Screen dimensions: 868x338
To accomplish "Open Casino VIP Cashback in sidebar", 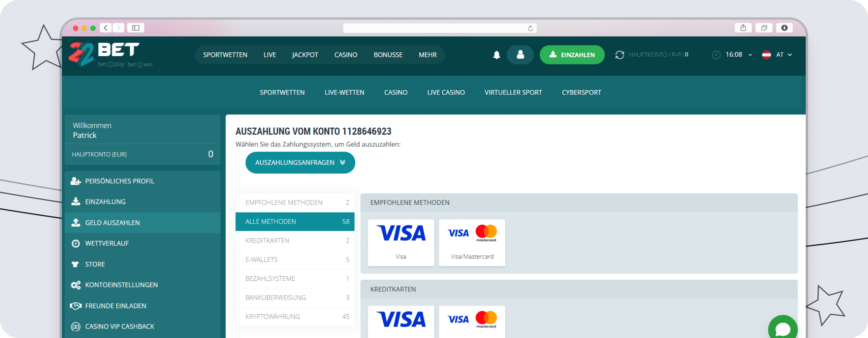I will pos(143,326).
